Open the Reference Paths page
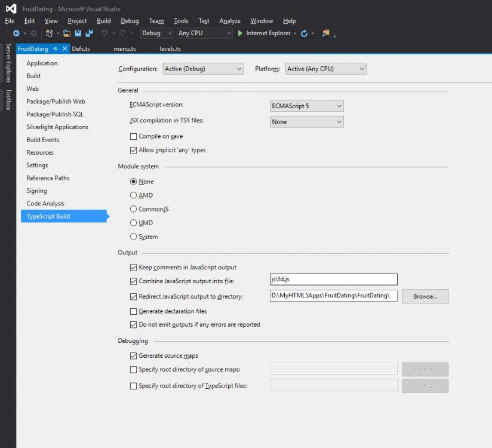 [x=48, y=178]
